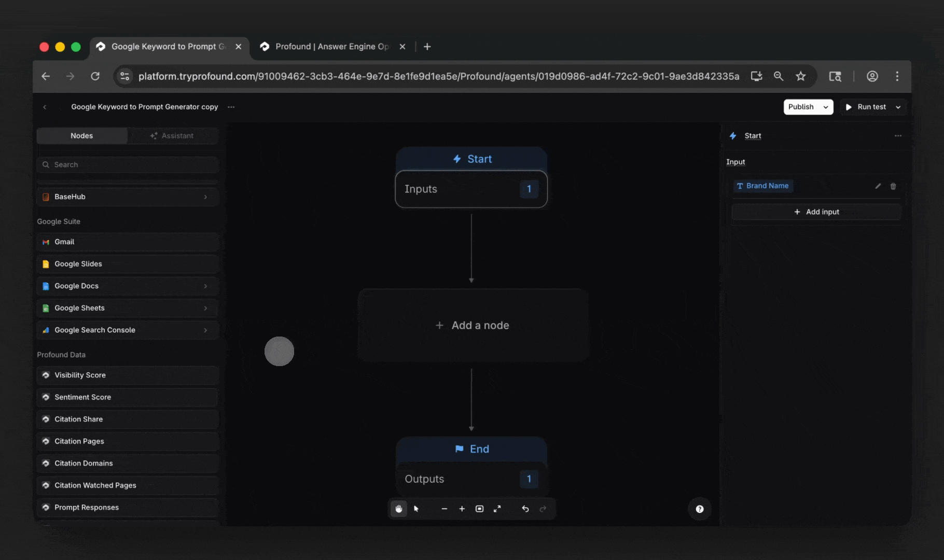Open the Publish dropdown arrow
This screenshot has width=944, height=560.
[x=825, y=107]
